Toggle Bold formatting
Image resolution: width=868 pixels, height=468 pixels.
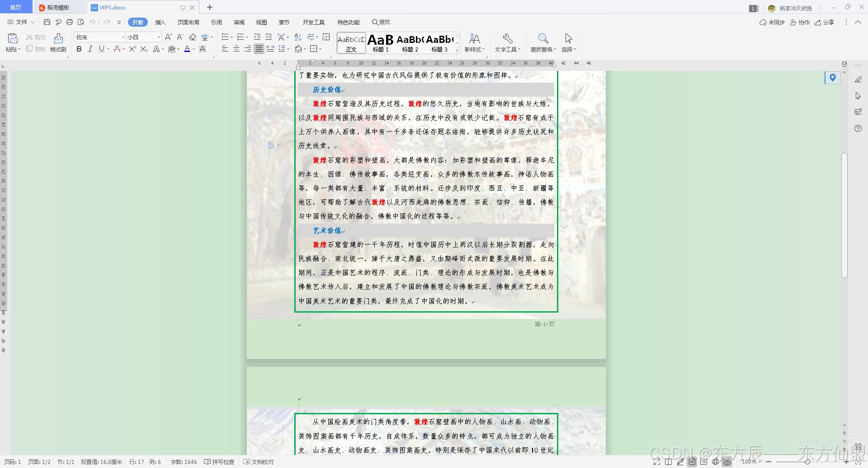(79, 49)
